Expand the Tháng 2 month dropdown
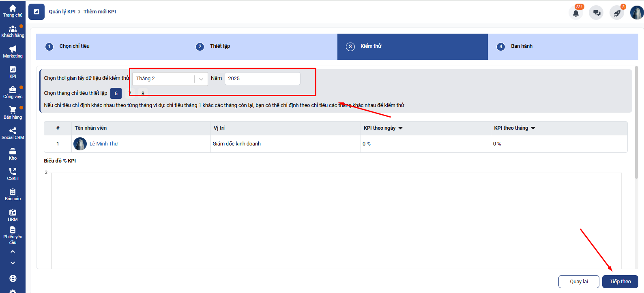 click(201, 79)
